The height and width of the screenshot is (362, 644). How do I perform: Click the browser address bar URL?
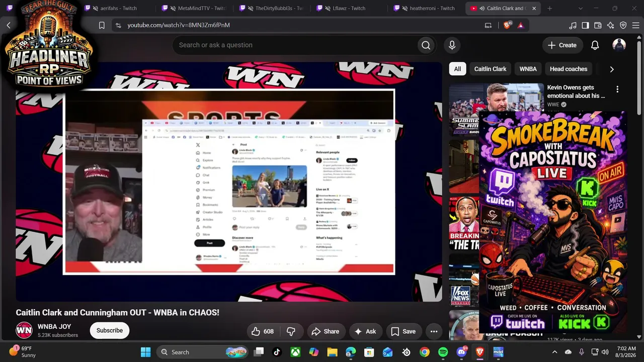(179, 25)
